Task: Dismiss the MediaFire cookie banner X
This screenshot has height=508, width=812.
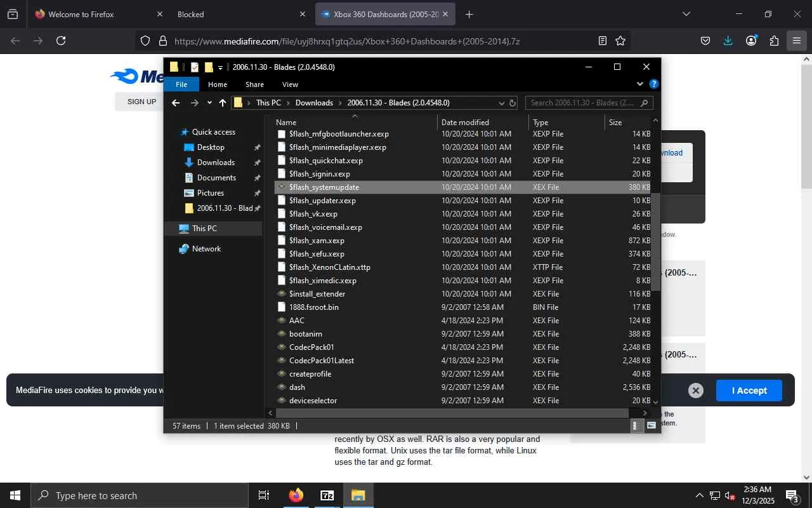Action: [x=696, y=391]
